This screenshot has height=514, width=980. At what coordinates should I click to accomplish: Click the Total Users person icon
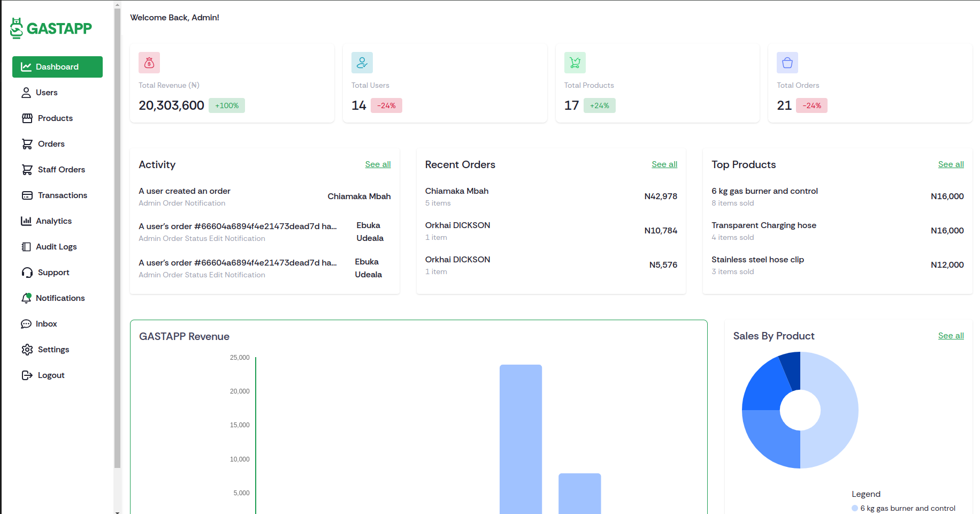pyautogui.click(x=362, y=63)
